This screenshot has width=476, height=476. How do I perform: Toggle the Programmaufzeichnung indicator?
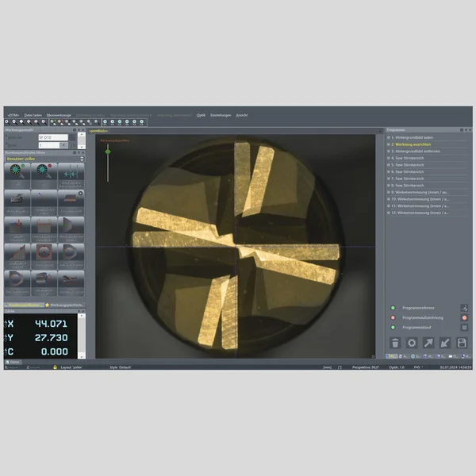pos(392,317)
